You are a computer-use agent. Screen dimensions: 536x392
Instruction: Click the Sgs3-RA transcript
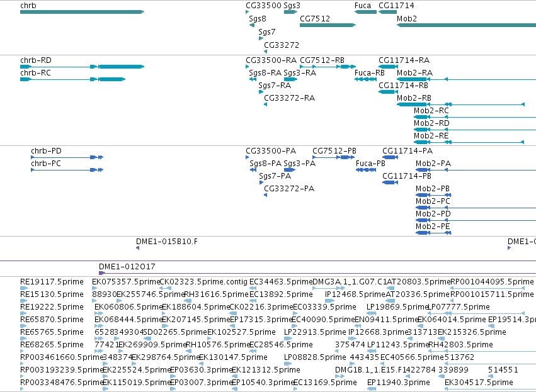point(290,79)
